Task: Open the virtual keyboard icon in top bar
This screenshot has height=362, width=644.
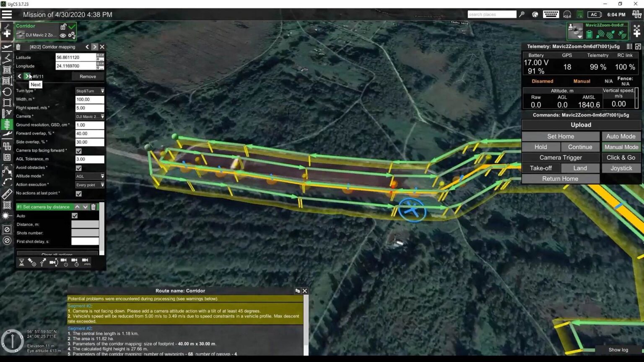Action: (551, 14)
